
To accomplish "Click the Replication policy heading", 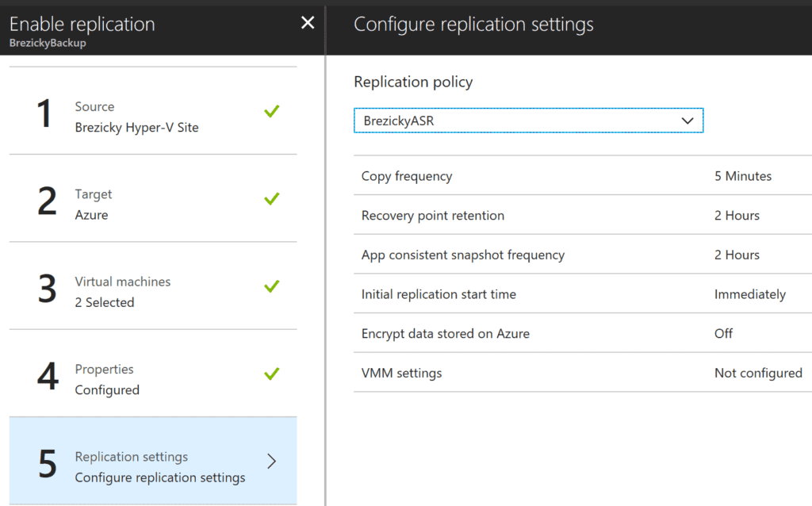I will [x=413, y=82].
